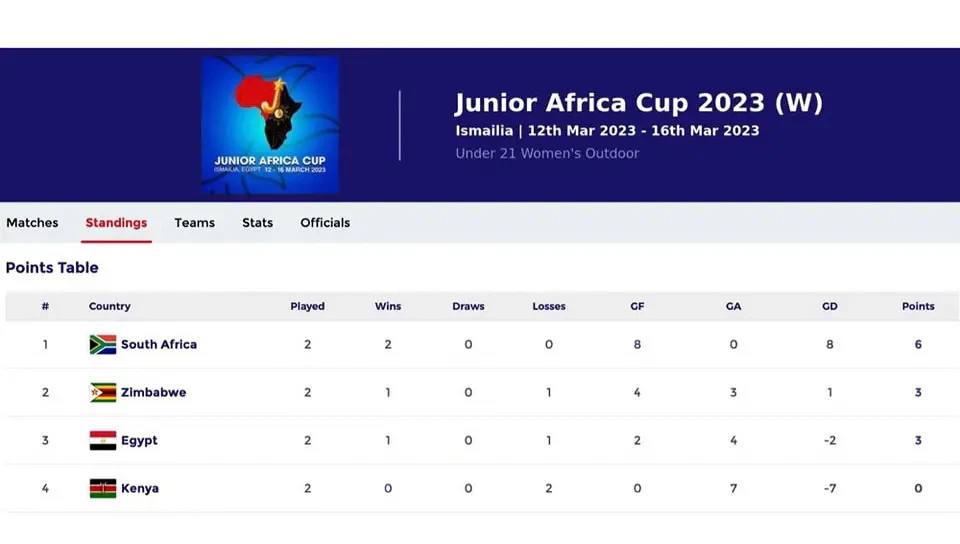Click the Points column header

pos(918,306)
